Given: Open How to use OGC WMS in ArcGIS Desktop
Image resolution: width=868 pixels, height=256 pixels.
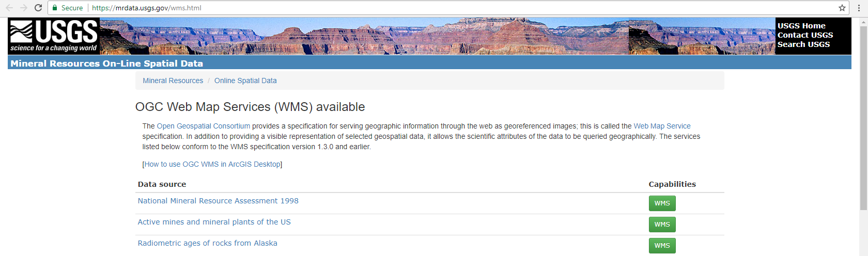Looking at the screenshot, I should pyautogui.click(x=212, y=164).
